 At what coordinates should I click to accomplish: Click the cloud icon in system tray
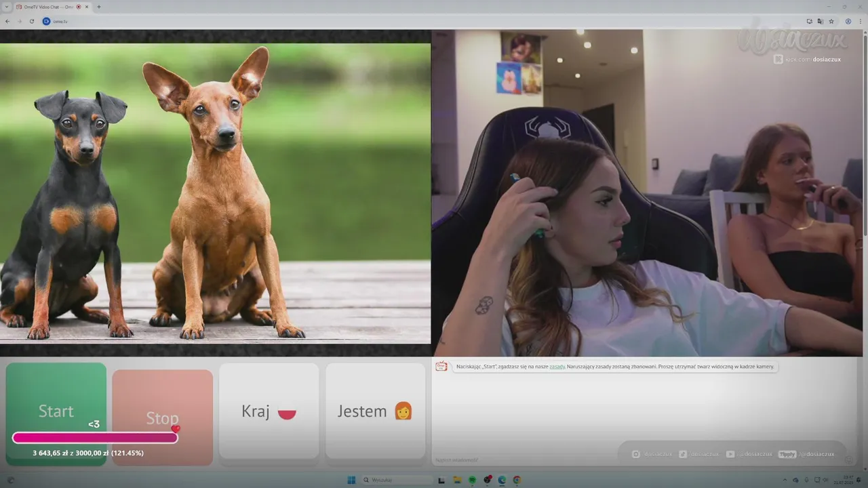796,480
